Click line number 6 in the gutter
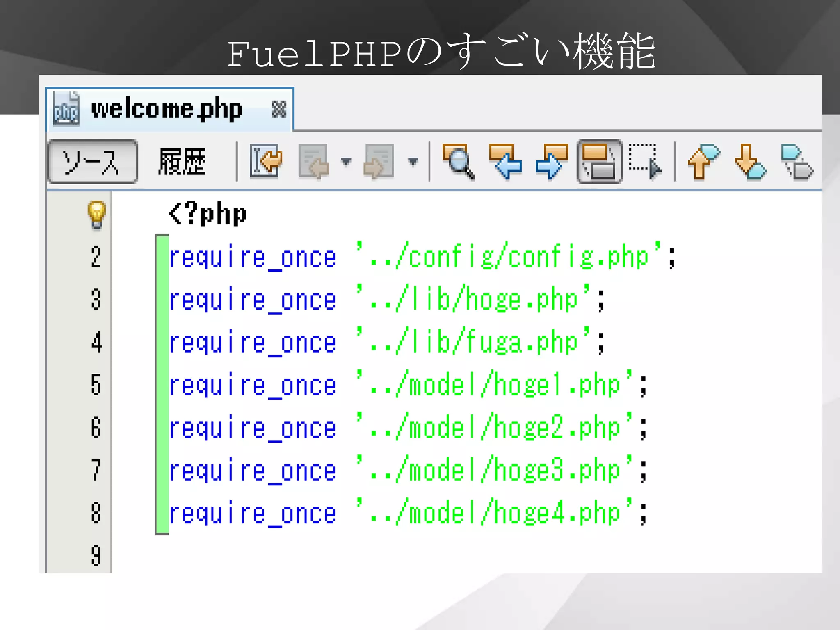 click(96, 428)
